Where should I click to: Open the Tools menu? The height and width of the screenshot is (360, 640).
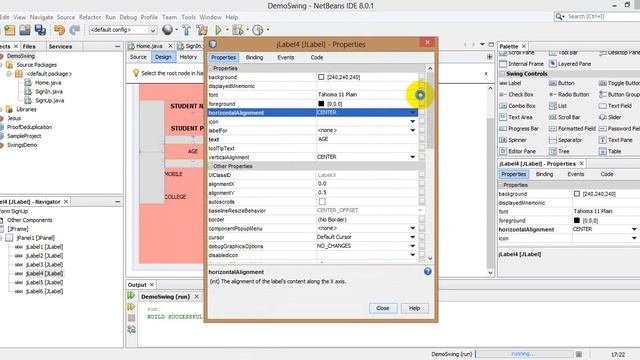(x=189, y=17)
